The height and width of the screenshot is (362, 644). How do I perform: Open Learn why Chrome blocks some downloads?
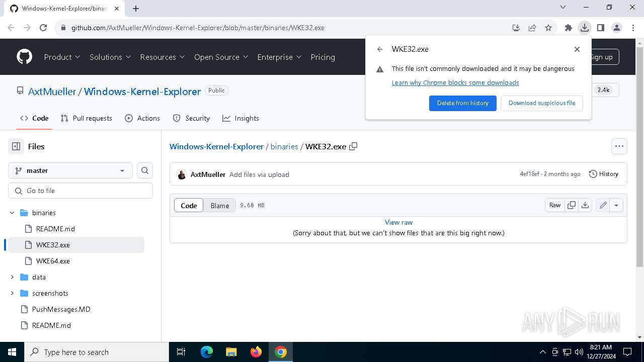(455, 82)
